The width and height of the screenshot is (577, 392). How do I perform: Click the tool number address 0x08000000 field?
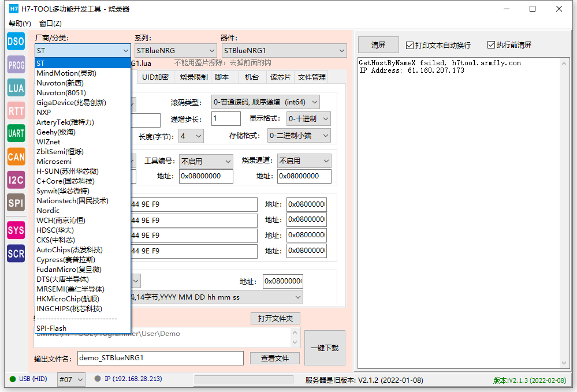tap(206, 176)
